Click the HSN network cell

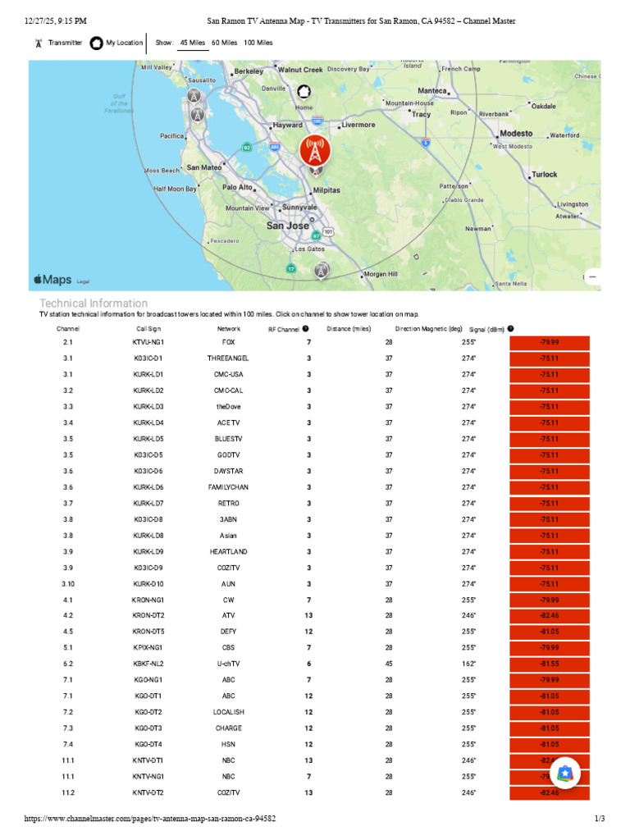[x=229, y=745]
